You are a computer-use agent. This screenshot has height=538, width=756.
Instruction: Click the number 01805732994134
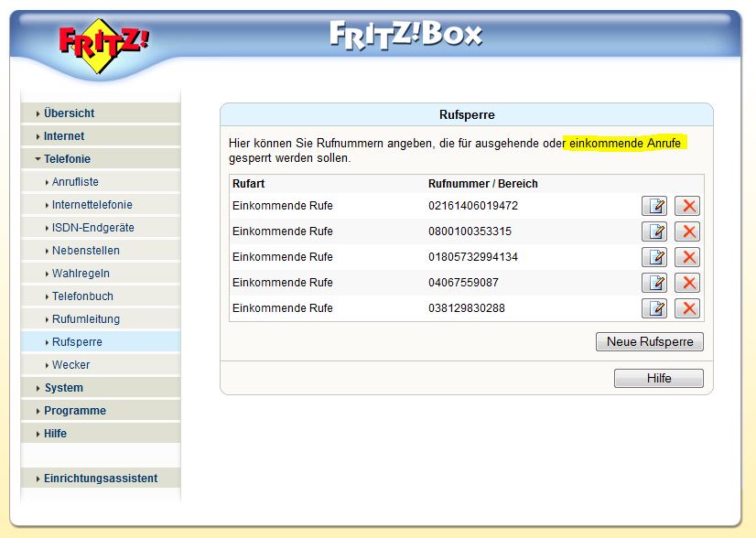coord(473,257)
